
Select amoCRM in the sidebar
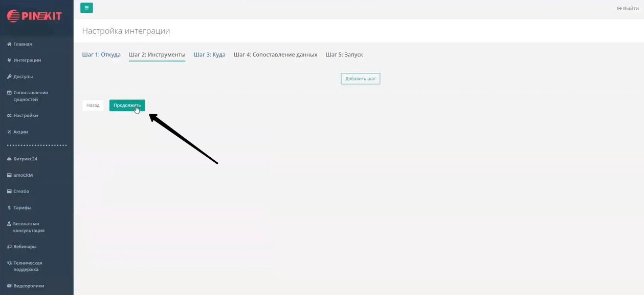tap(23, 175)
